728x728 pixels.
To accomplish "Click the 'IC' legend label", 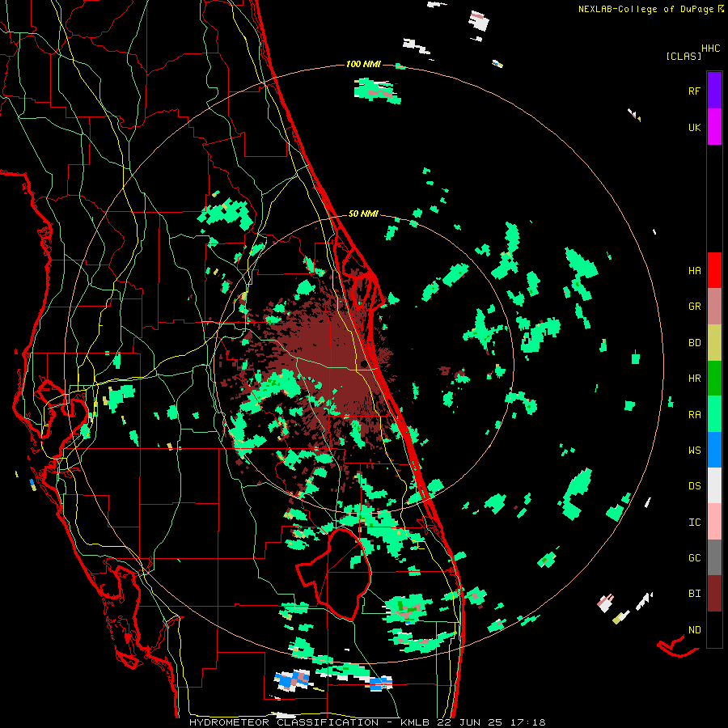I will (694, 523).
